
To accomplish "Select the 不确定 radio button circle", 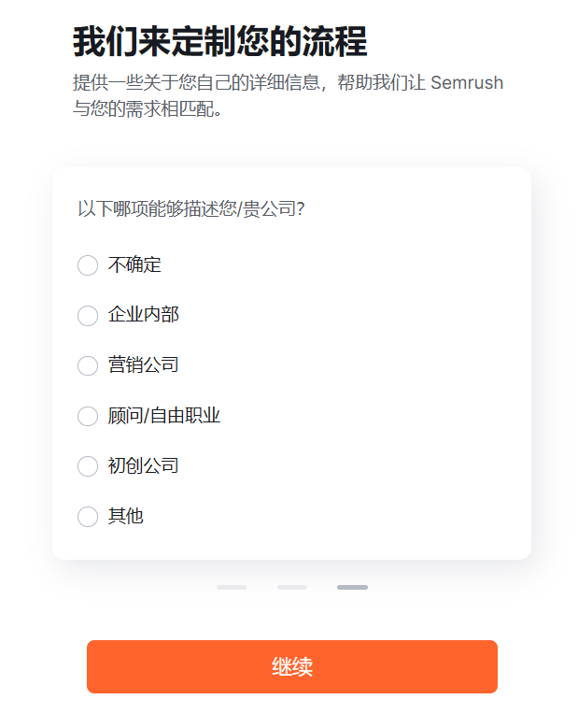I will 88,265.
